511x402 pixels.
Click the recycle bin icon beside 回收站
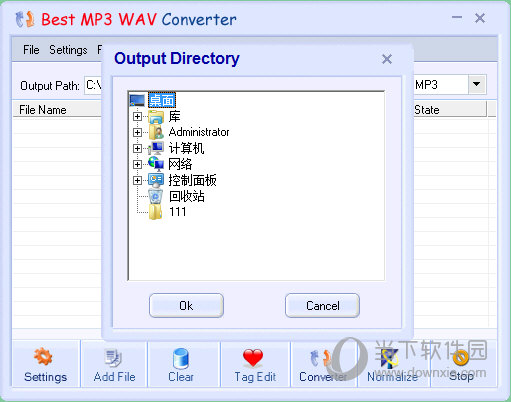tap(156, 196)
